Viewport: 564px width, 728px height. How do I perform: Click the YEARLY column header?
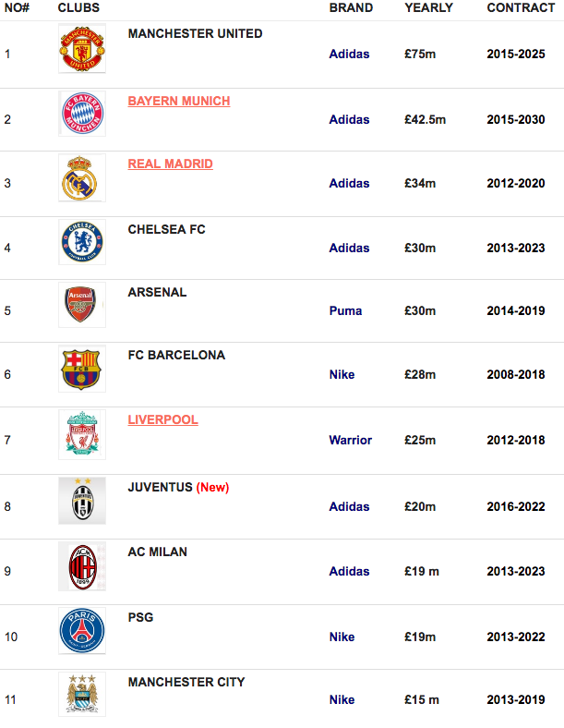pos(428,8)
